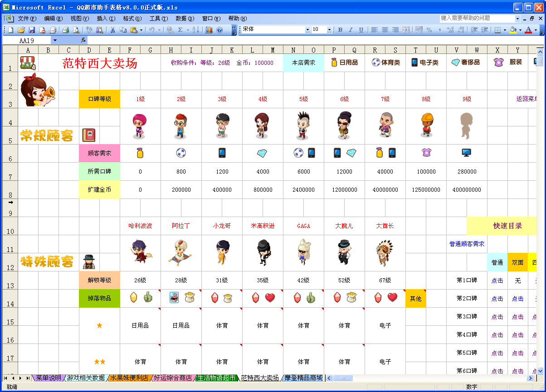Apply the red font color

(x=528, y=30)
